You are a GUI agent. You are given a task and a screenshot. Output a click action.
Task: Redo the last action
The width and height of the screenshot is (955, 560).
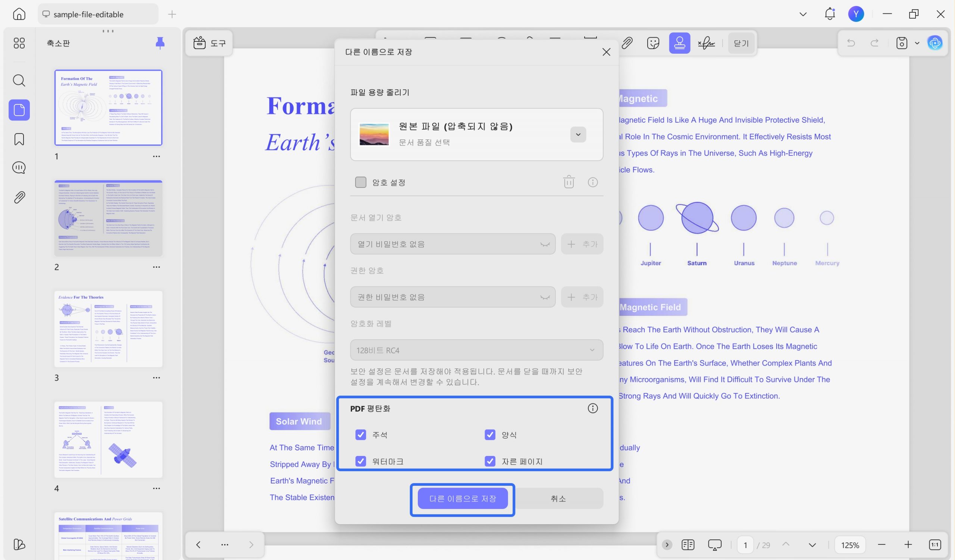(875, 43)
